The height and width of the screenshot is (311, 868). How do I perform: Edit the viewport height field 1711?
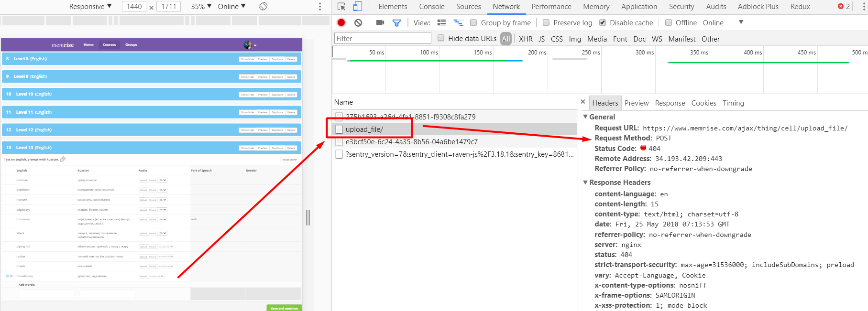(x=168, y=6)
